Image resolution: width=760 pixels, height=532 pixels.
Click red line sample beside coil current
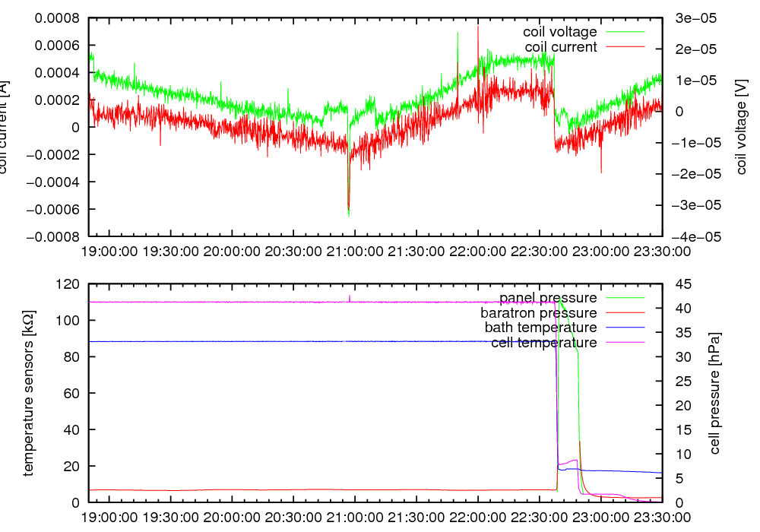click(624, 47)
